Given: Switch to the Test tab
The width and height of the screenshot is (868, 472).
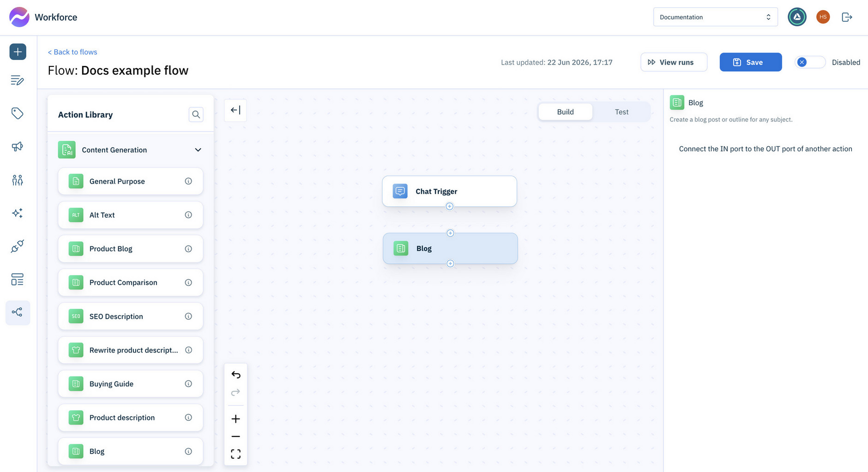Looking at the screenshot, I should [621, 112].
